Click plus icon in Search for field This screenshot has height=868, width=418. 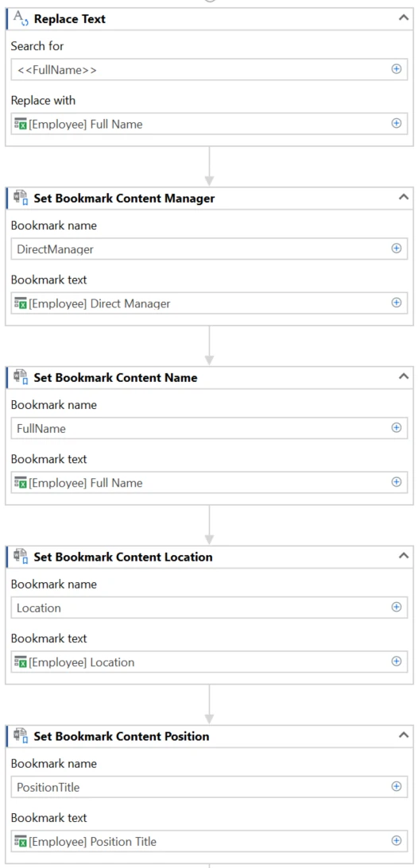(397, 69)
